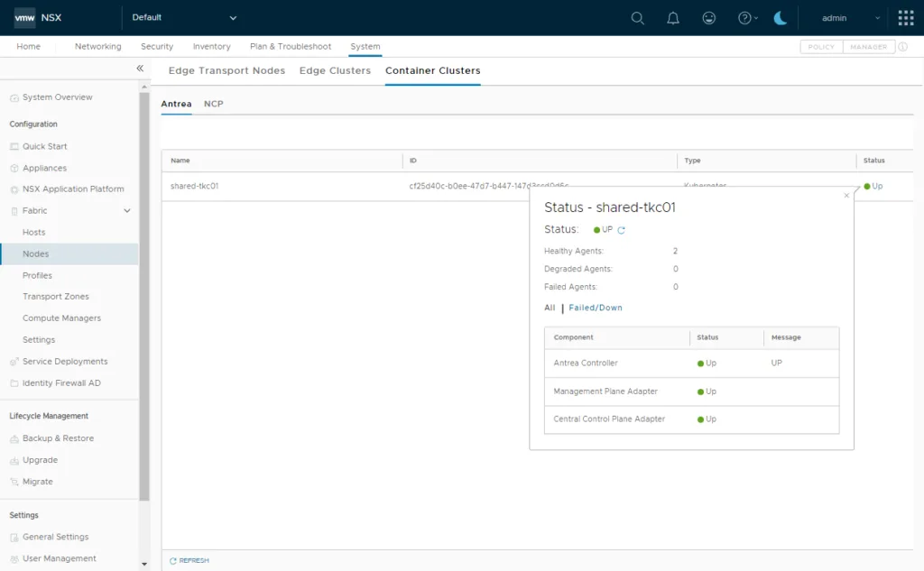Click Antrea Controller row
Viewport: 924px width, 571px height.
(x=692, y=363)
